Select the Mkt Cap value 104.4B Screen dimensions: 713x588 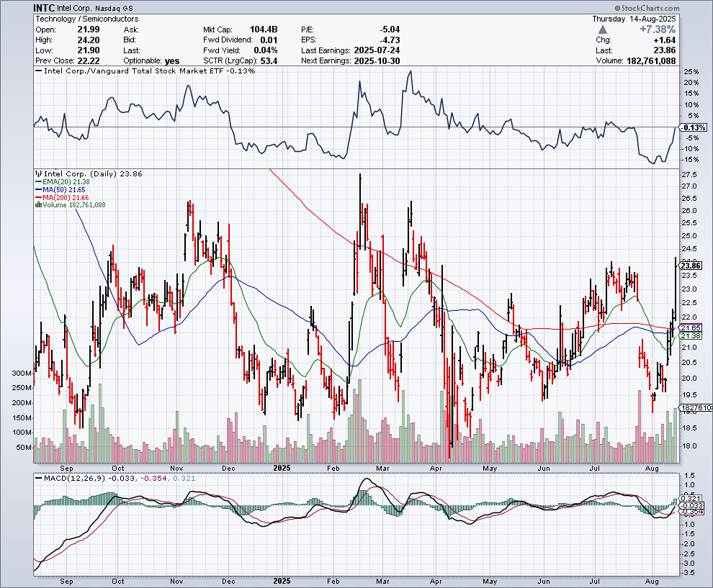pos(264,30)
